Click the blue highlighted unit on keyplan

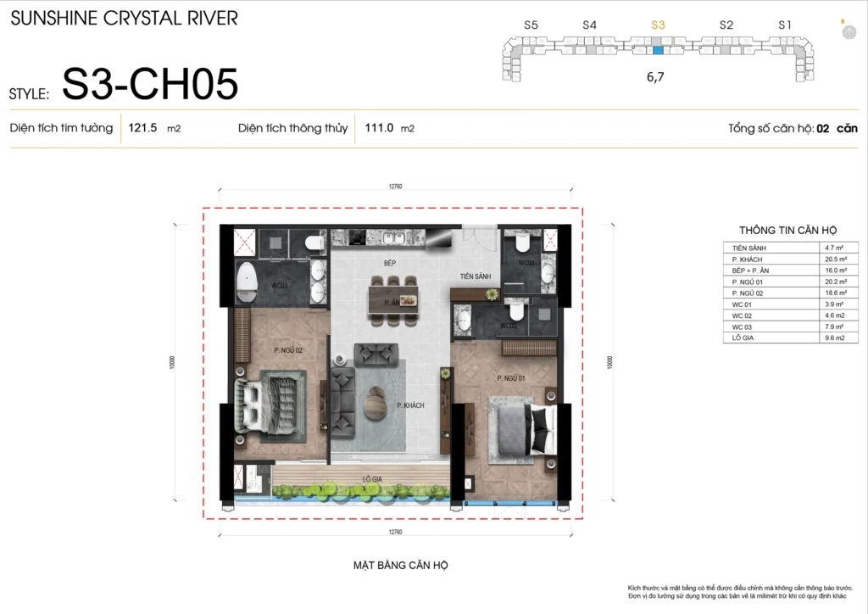click(658, 51)
